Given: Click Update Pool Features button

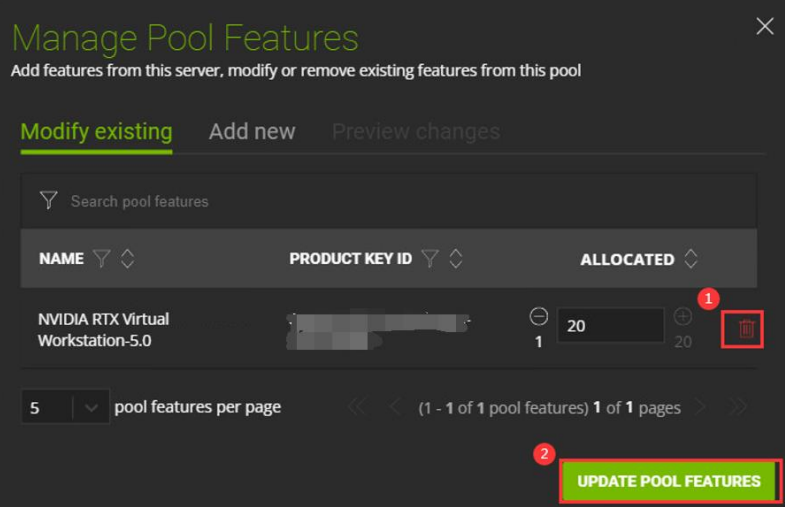Looking at the screenshot, I should 669,481.
